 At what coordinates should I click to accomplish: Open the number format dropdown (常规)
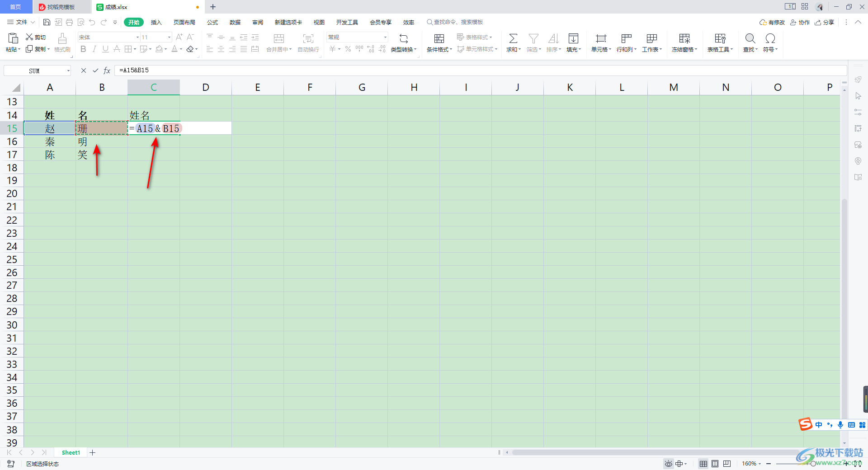point(385,37)
